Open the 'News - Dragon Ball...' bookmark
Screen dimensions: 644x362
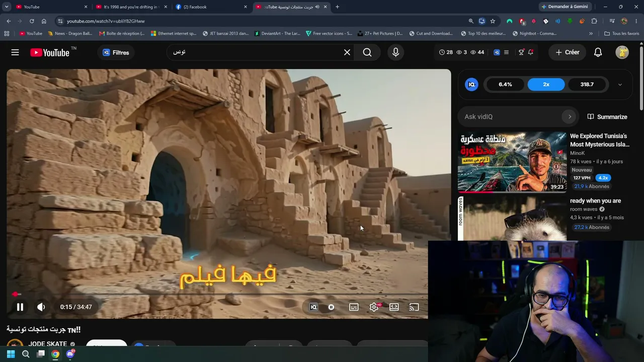70,34
